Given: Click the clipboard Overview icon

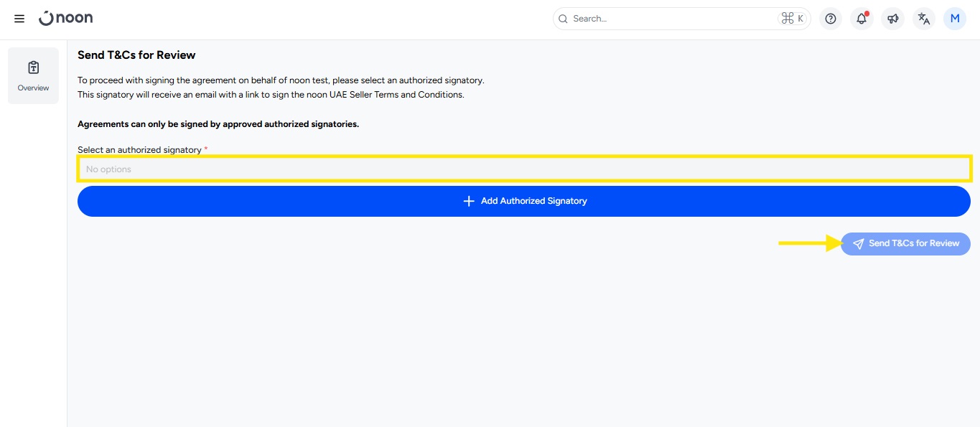Looking at the screenshot, I should pyautogui.click(x=33, y=67).
